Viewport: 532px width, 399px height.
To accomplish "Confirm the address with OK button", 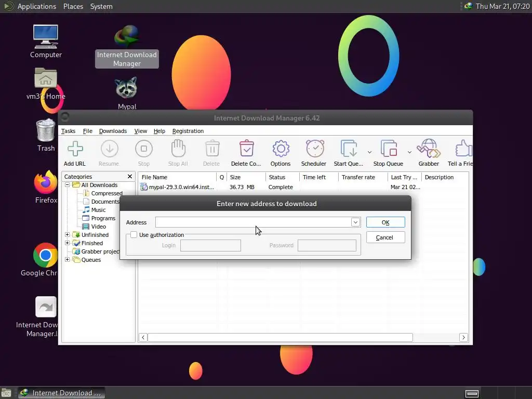I will 385,222.
